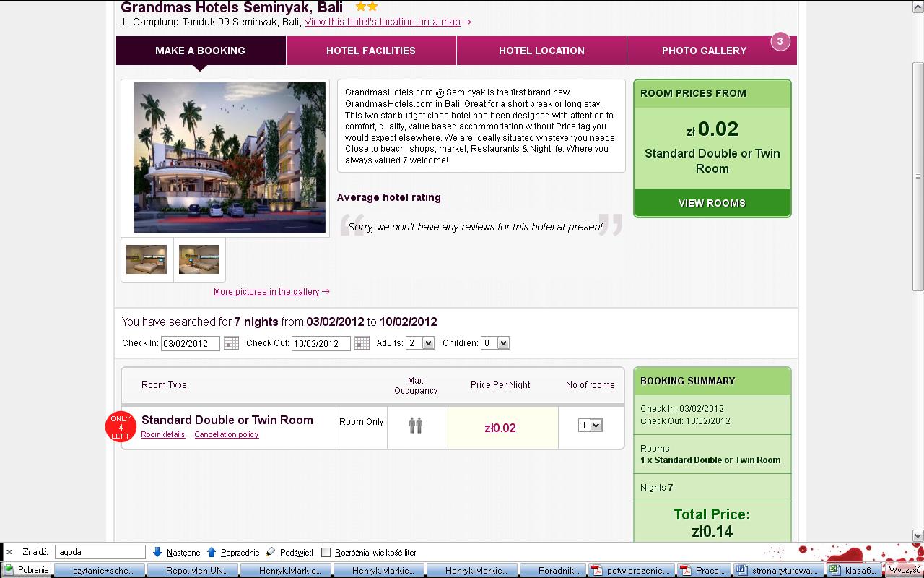
Task: Click the Check In date field
Action: coord(191,343)
